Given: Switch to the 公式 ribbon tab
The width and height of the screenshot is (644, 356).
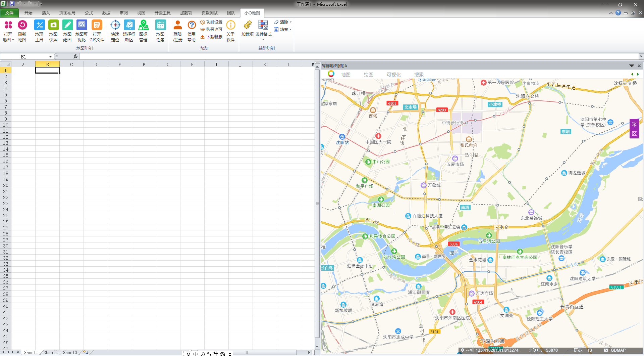Looking at the screenshot, I should [89, 13].
